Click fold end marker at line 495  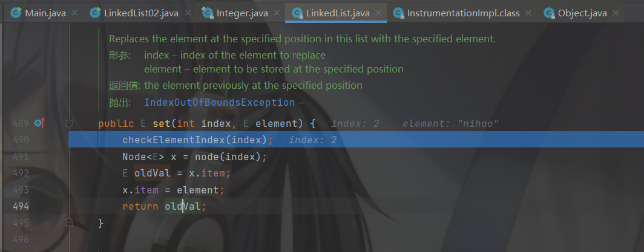pyautogui.click(x=70, y=222)
